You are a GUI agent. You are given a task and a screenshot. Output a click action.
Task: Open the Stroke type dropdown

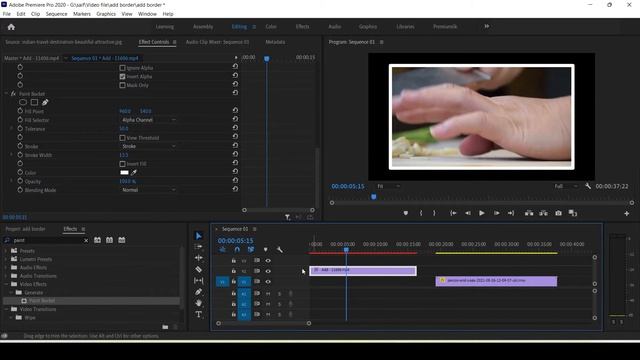149,146
